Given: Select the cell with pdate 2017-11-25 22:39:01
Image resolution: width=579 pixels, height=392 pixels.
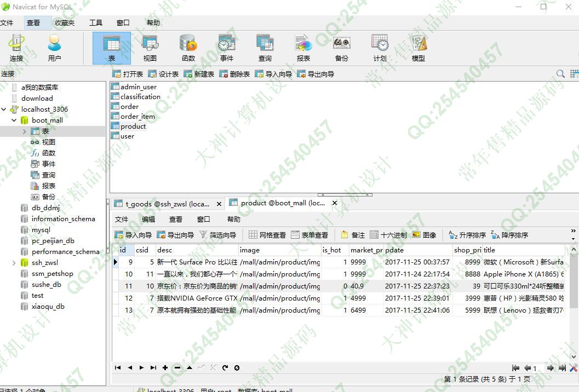Looking at the screenshot, I should (417, 298).
